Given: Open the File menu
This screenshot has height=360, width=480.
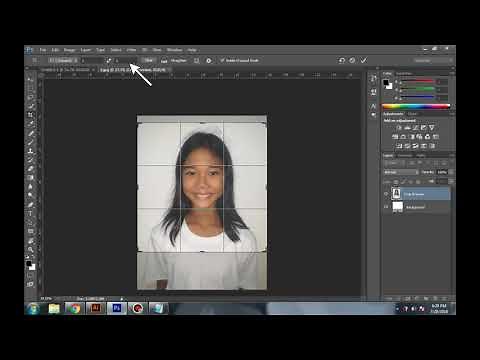Looking at the screenshot, I should tap(43, 50).
